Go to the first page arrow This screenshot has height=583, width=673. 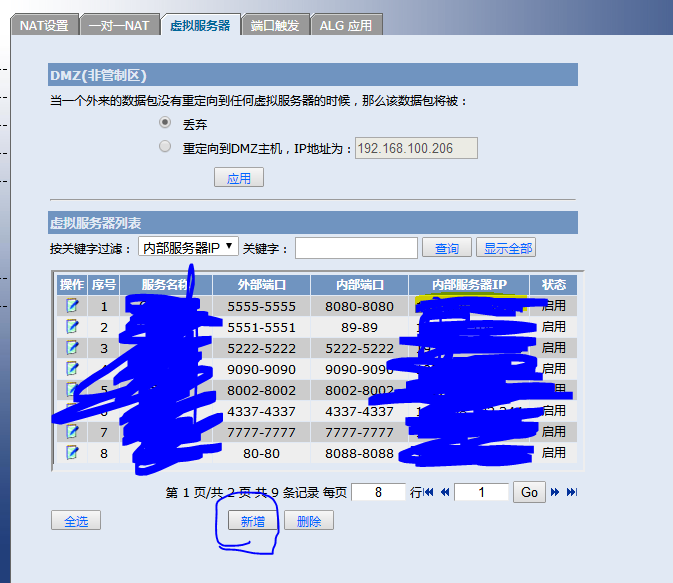[429, 492]
